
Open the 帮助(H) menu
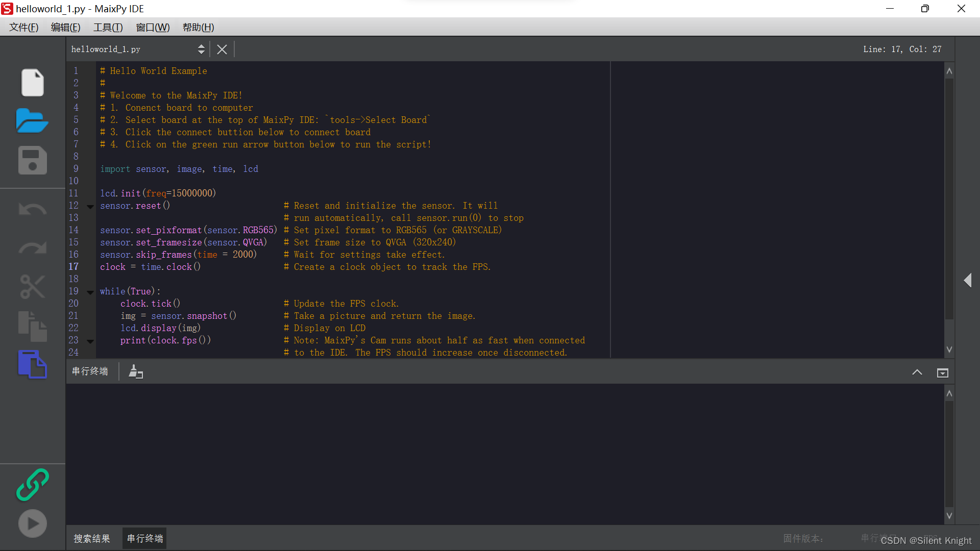click(x=199, y=28)
